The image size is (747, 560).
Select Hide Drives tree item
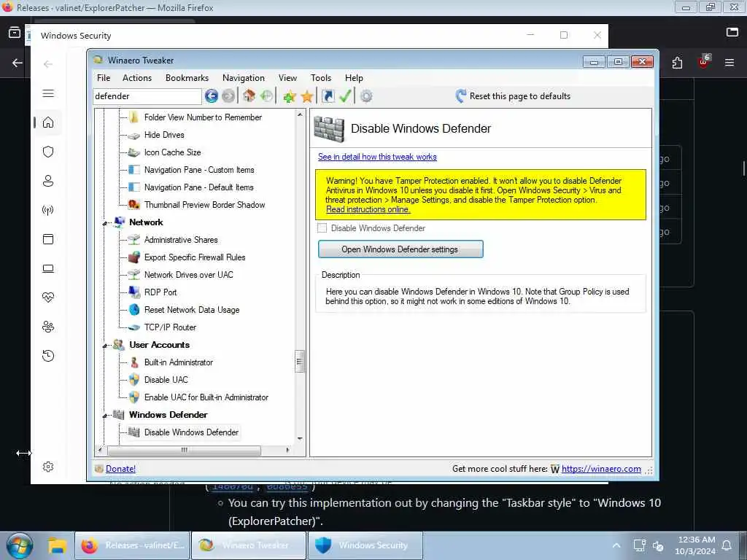[164, 135]
